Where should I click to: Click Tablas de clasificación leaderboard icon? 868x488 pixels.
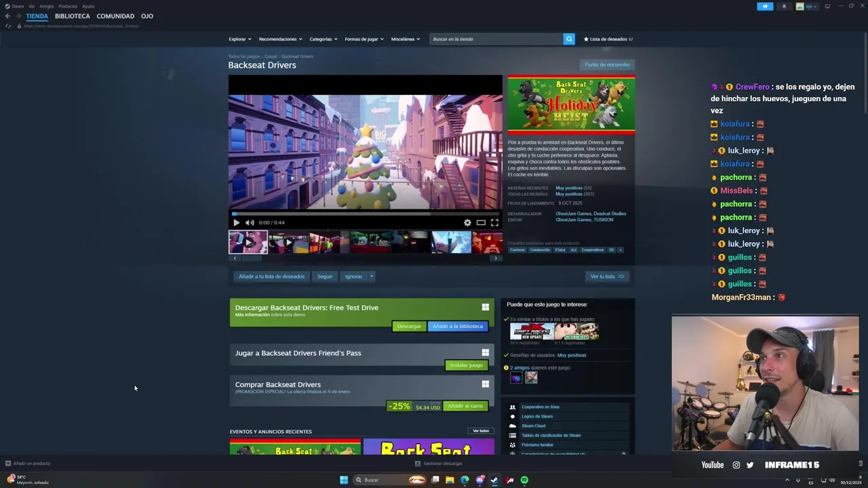pyautogui.click(x=513, y=435)
